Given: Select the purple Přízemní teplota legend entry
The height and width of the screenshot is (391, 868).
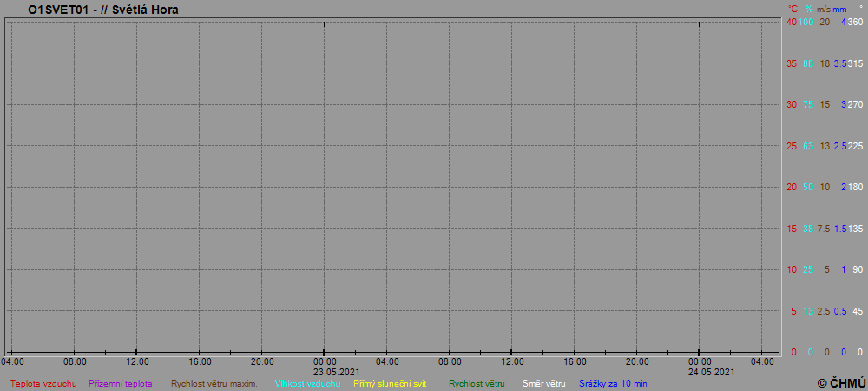Looking at the screenshot, I should pyautogui.click(x=121, y=383).
